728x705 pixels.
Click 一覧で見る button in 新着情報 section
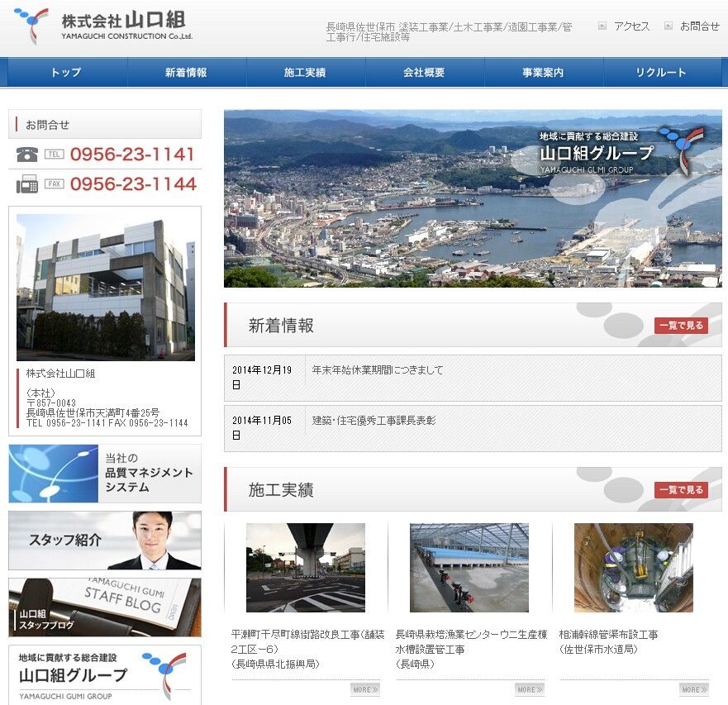(x=681, y=326)
